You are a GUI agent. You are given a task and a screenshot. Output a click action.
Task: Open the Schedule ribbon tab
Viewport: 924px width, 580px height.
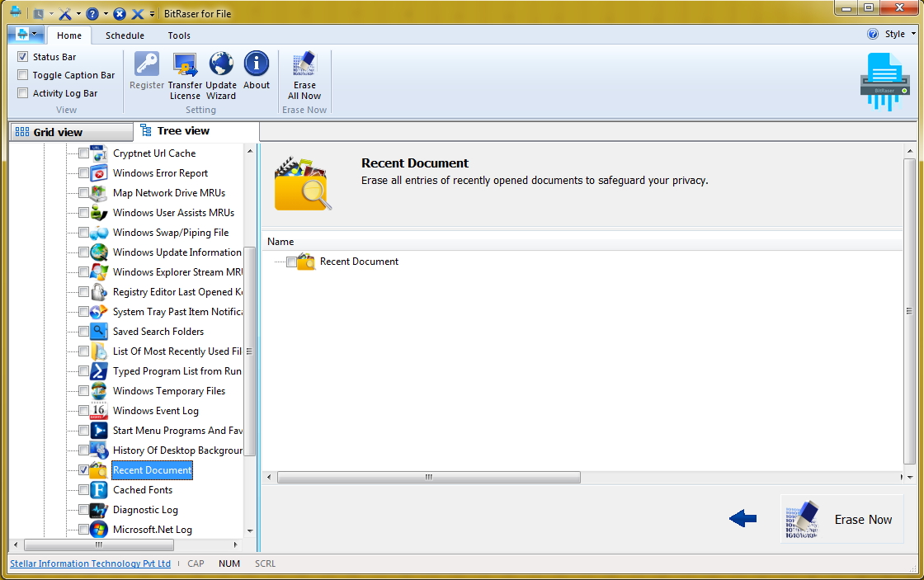click(x=125, y=35)
